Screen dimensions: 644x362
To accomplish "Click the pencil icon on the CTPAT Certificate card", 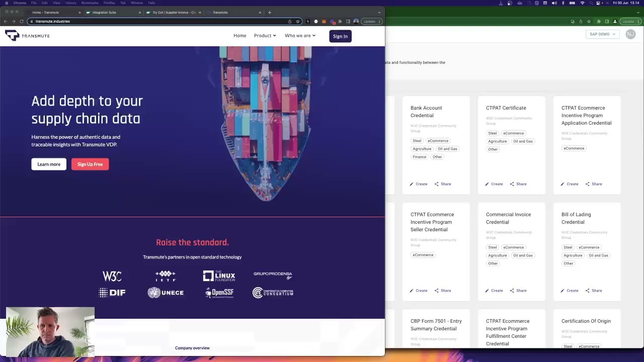I will click(487, 184).
